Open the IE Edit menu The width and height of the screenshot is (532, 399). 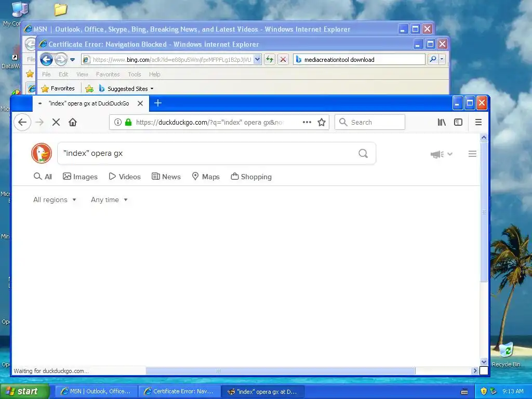(x=63, y=74)
